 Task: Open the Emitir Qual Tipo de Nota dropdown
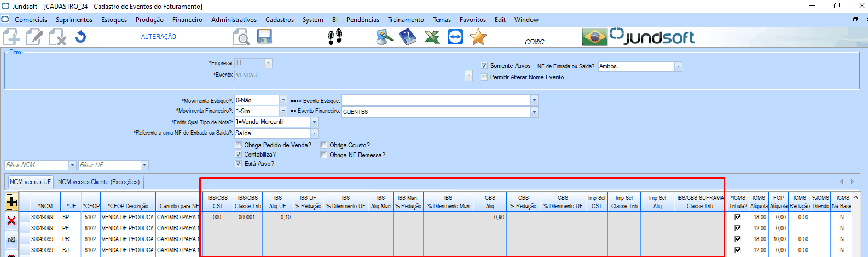[314, 122]
